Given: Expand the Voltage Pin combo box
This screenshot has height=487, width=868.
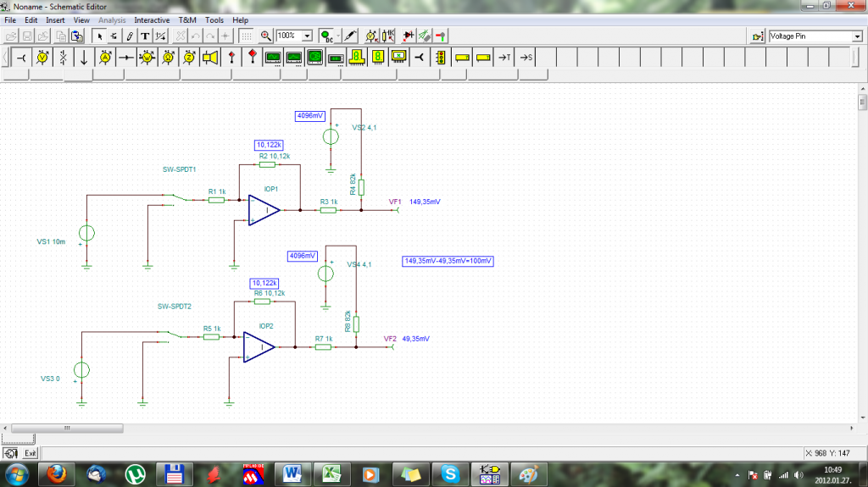Looking at the screenshot, I should [856, 36].
